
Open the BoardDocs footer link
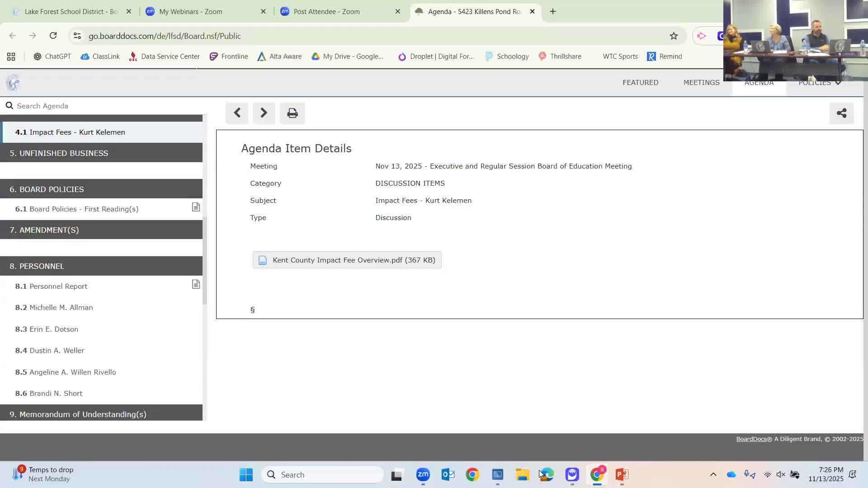(x=751, y=439)
